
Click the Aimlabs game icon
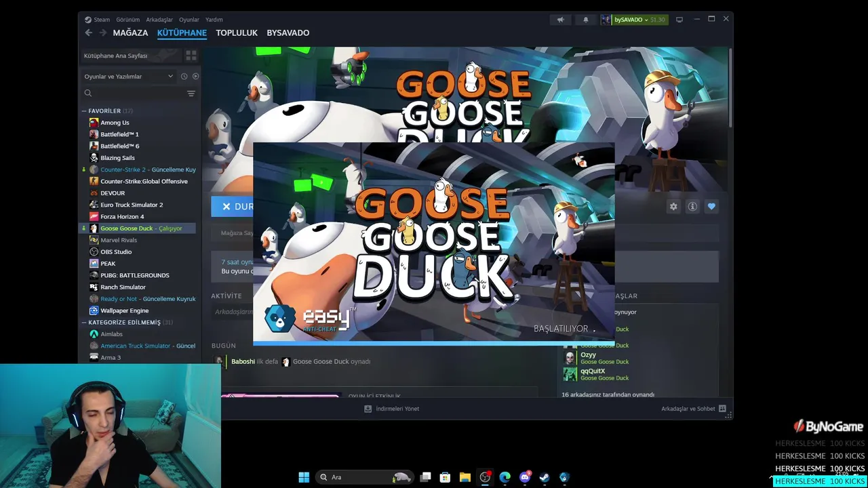click(94, 334)
